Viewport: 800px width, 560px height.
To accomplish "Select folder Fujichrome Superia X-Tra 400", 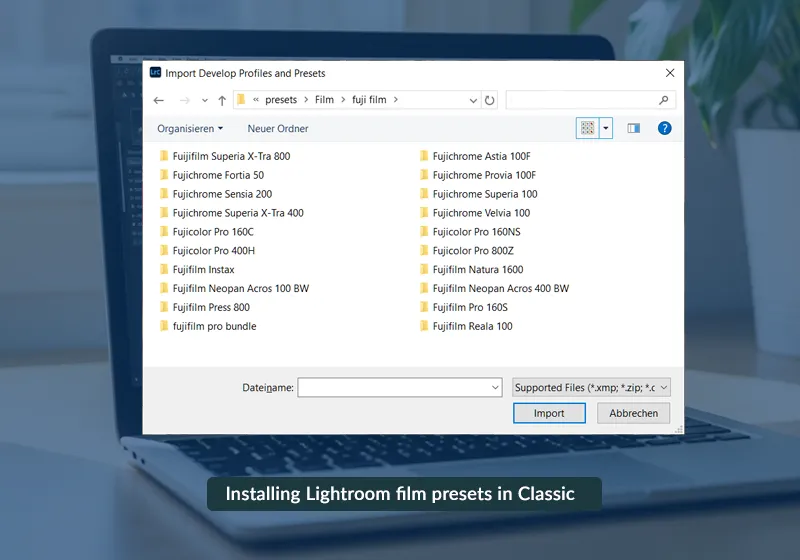I will tap(232, 213).
